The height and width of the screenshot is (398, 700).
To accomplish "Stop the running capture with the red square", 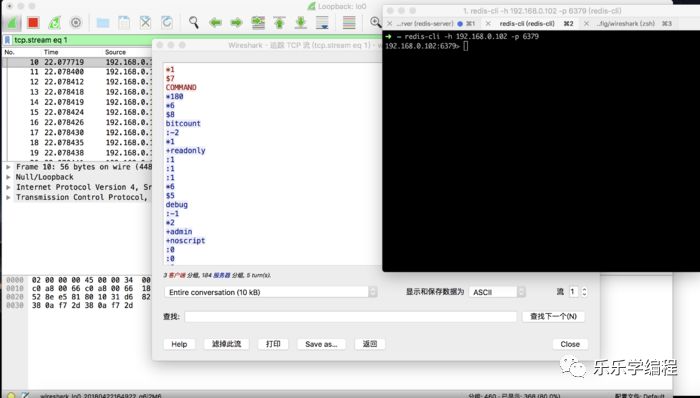I will [33, 22].
